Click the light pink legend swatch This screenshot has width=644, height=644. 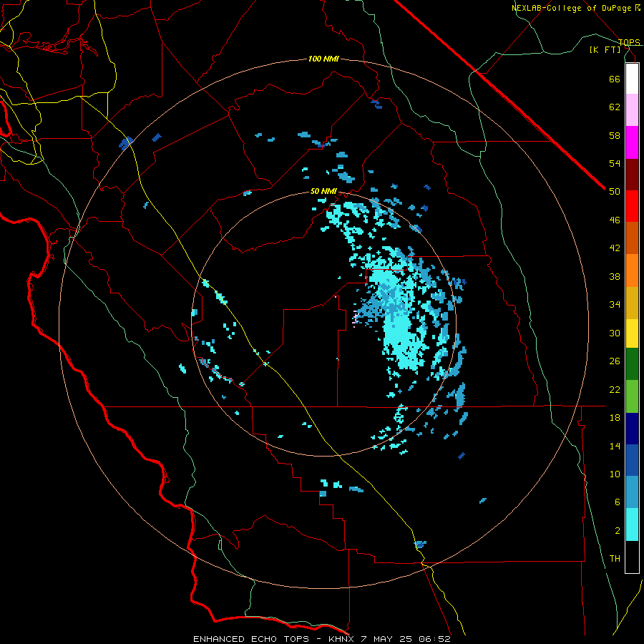click(632, 109)
